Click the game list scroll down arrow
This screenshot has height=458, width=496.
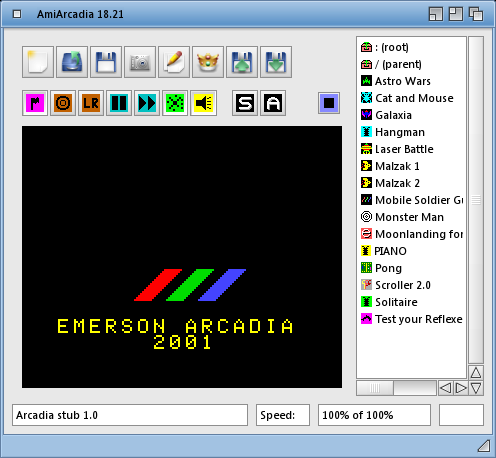click(476, 388)
